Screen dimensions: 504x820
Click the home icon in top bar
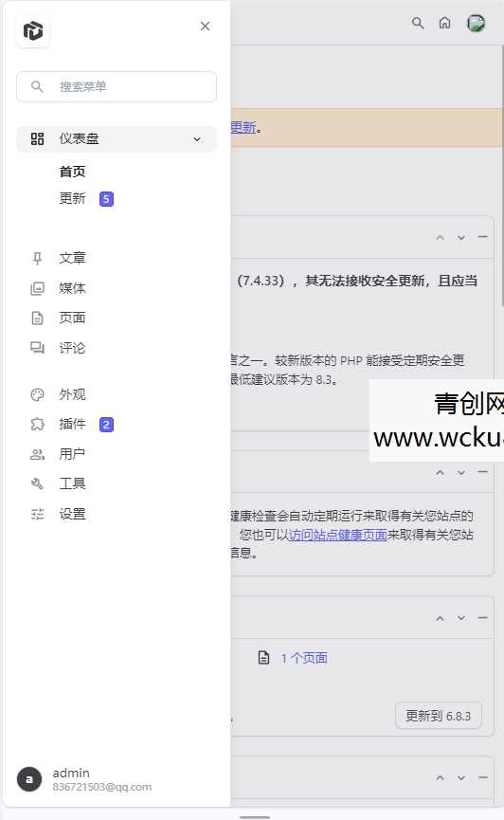tap(445, 23)
